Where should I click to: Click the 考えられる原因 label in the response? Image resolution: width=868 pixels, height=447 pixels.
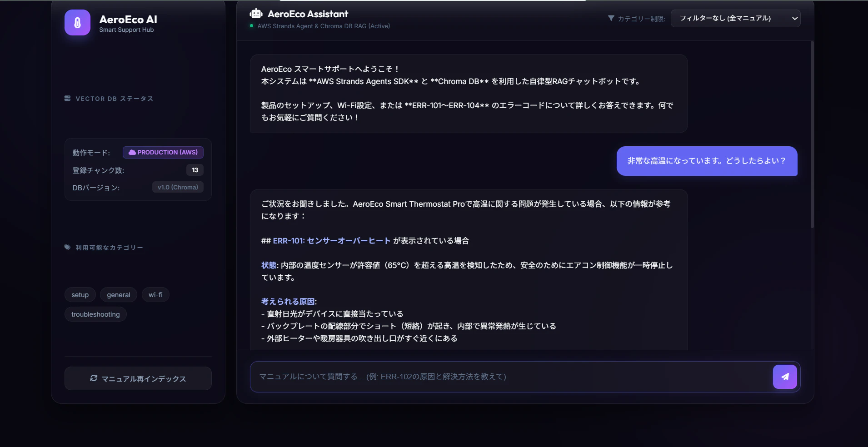(x=288, y=302)
